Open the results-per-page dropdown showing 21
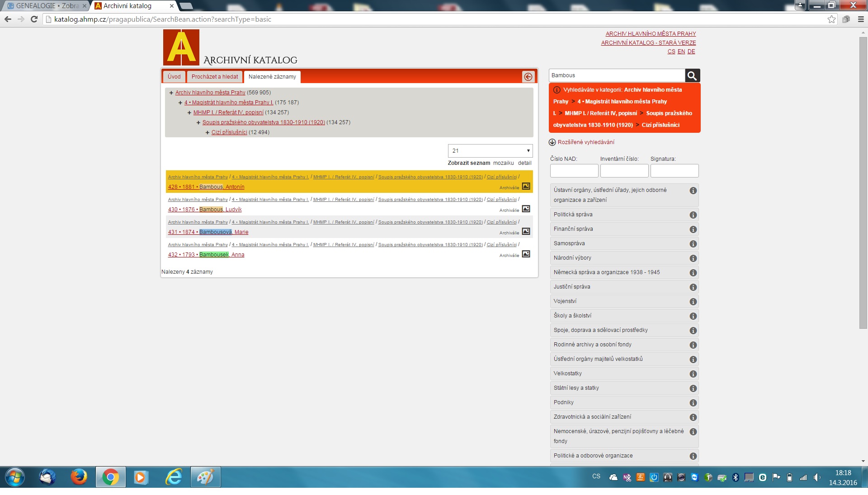 pyautogui.click(x=490, y=151)
